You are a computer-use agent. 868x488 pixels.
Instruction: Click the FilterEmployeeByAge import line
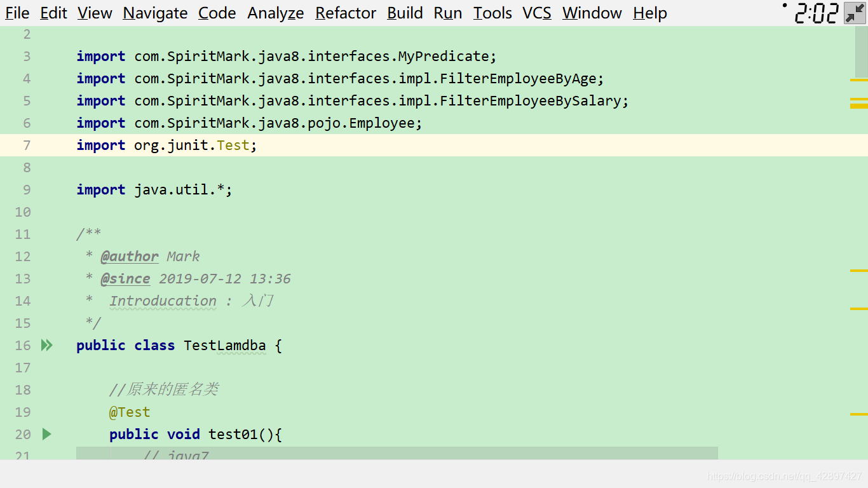(x=340, y=78)
